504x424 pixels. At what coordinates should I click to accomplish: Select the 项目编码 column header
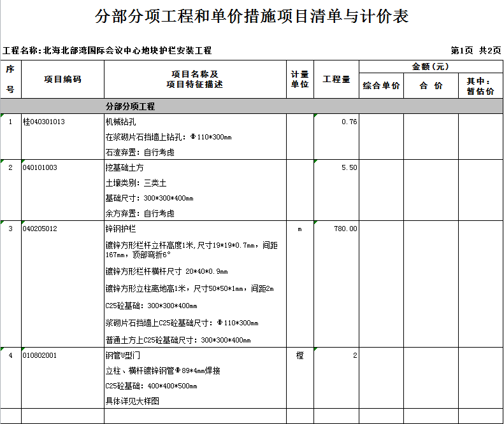point(62,79)
